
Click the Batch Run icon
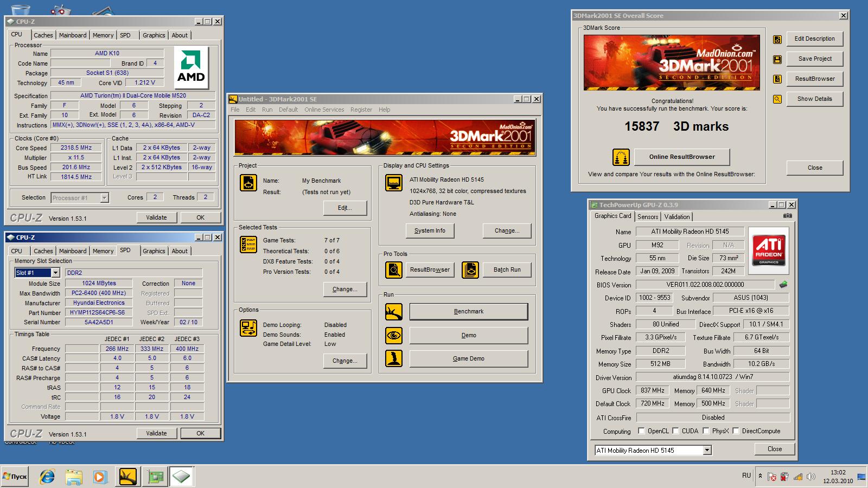[470, 269]
